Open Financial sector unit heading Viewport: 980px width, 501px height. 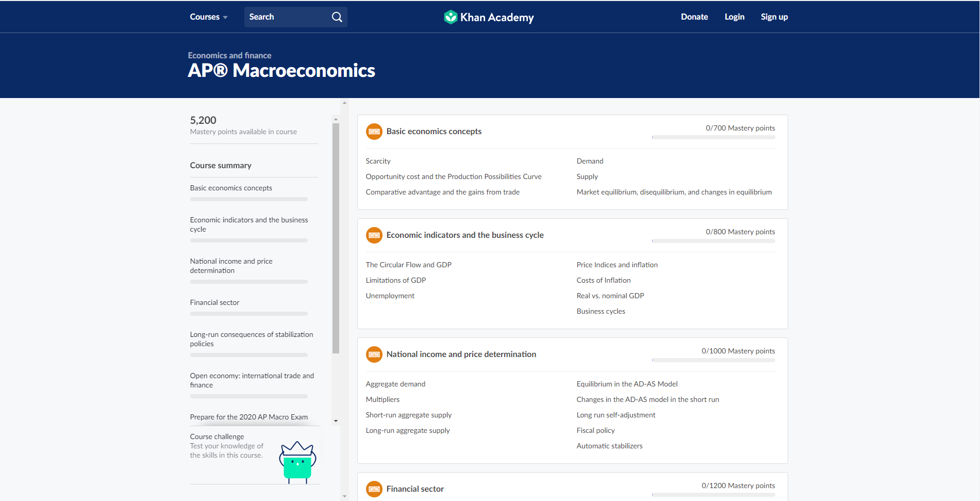click(415, 489)
